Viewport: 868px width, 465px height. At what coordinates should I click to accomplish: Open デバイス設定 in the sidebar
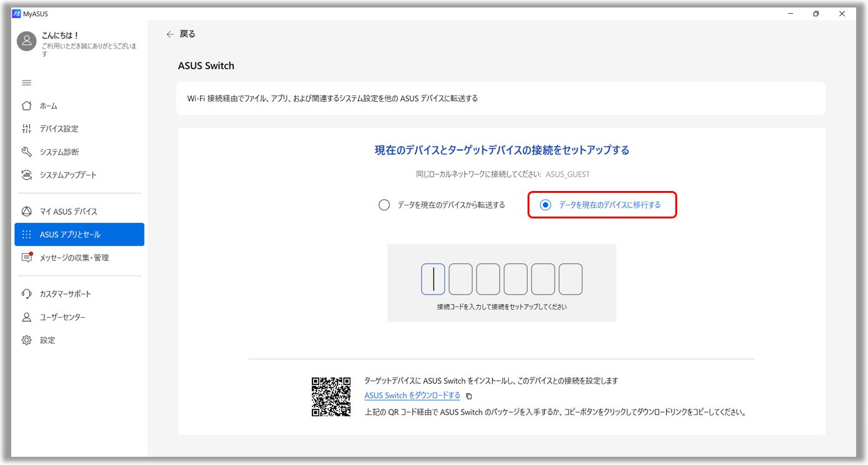(79, 129)
